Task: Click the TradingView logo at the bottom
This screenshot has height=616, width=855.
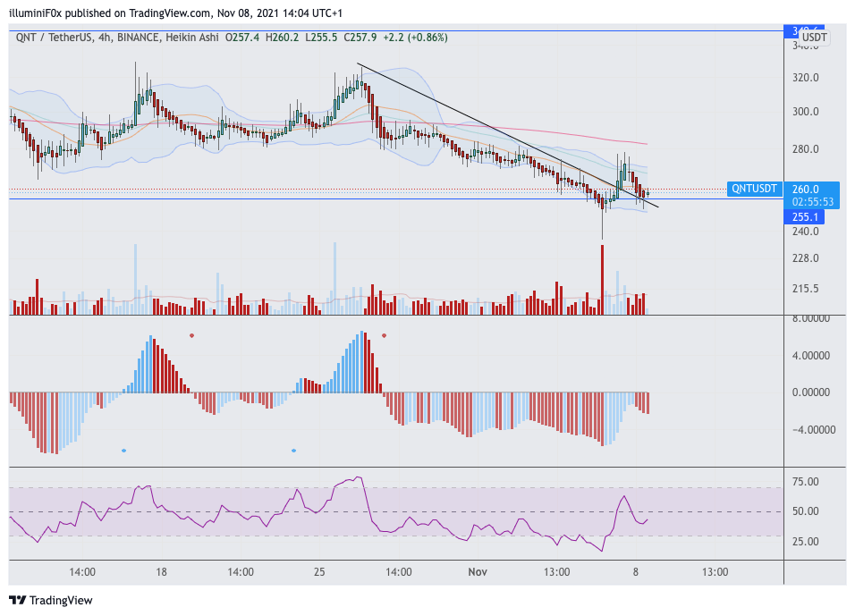Action: pyautogui.click(x=51, y=600)
